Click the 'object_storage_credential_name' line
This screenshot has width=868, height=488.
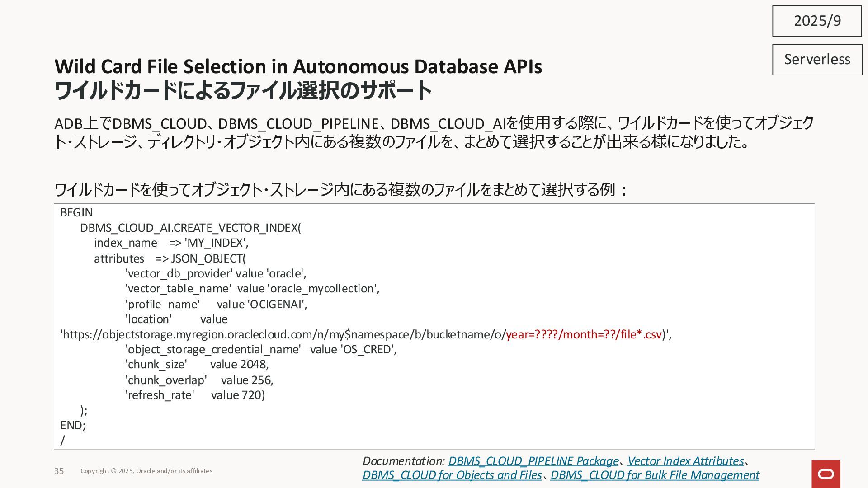click(x=260, y=349)
